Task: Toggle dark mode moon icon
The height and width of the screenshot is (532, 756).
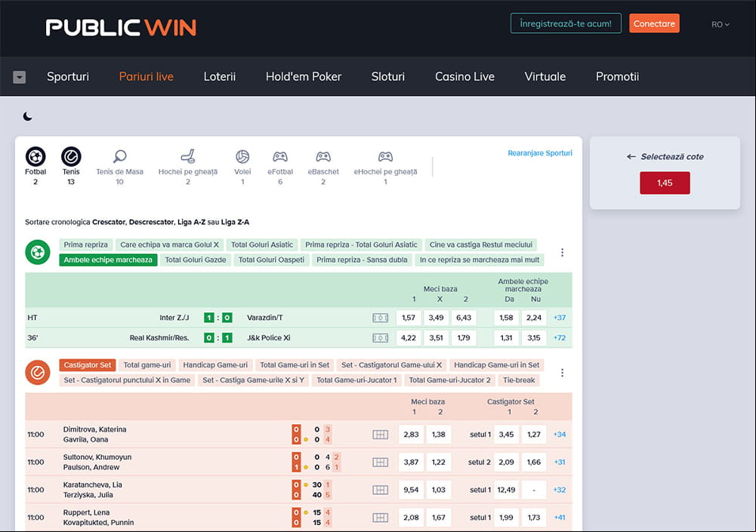Action: coord(28,116)
